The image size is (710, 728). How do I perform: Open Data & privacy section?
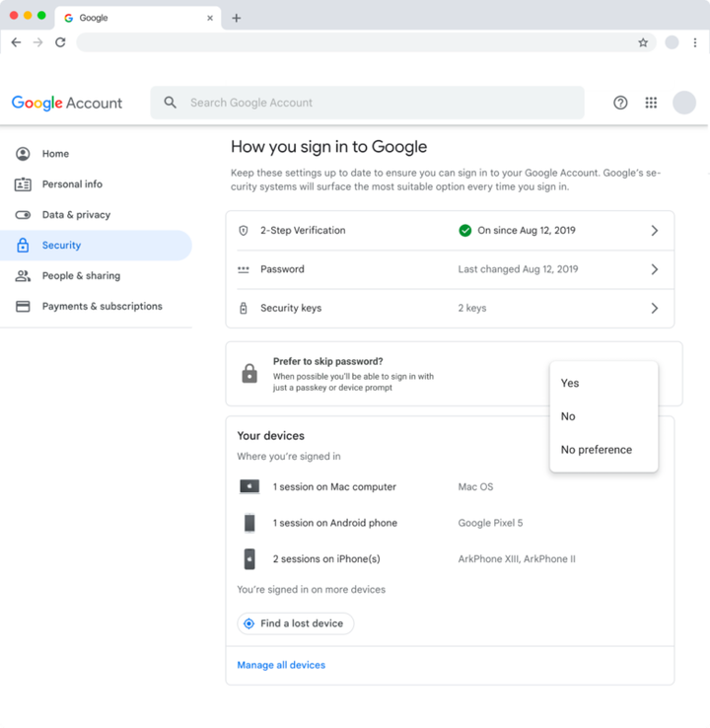pyautogui.click(x=76, y=215)
